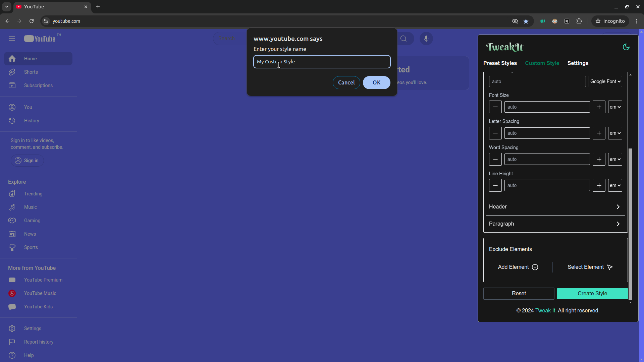The image size is (644, 362).
Task: Increase Font Size with plus button
Action: [599, 107]
